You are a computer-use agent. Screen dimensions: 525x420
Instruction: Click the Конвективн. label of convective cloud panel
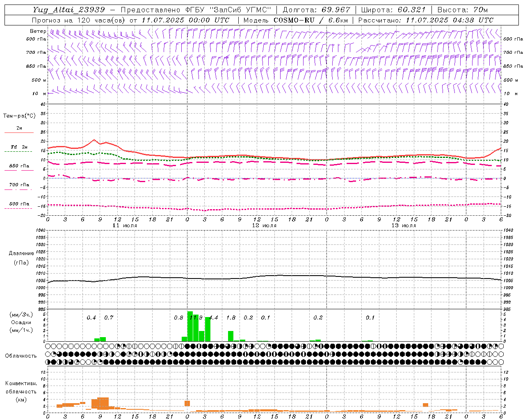21,383
